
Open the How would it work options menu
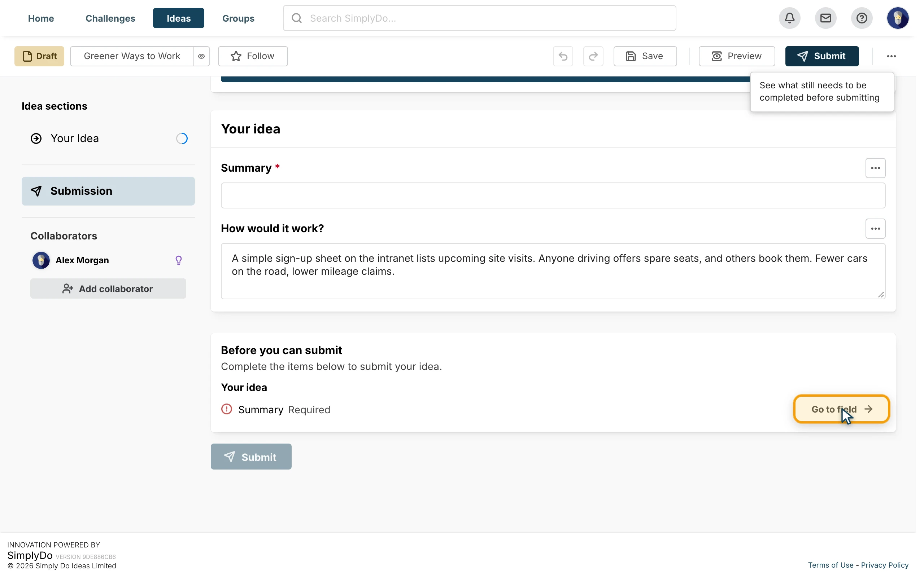[875, 229]
